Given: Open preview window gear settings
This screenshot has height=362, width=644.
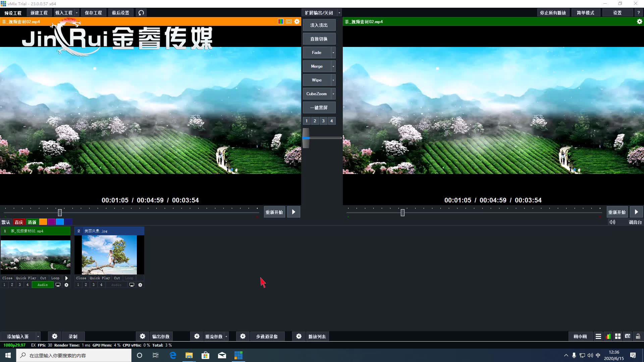Looking at the screenshot, I should tap(297, 21).
